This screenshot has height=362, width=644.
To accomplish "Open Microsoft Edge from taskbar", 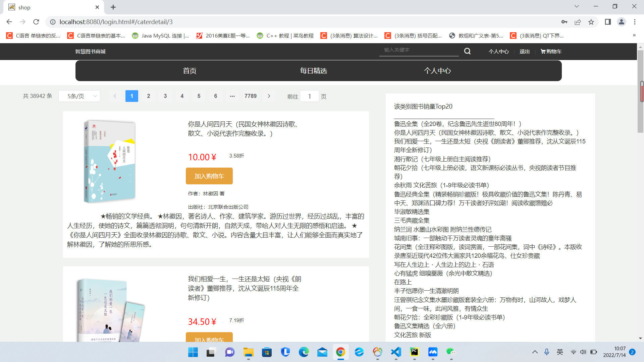I will coord(304,352).
